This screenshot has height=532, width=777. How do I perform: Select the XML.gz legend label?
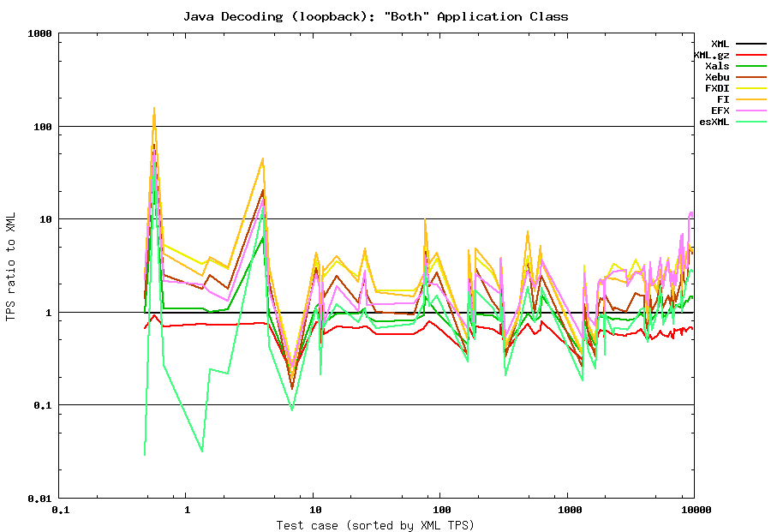(711, 55)
